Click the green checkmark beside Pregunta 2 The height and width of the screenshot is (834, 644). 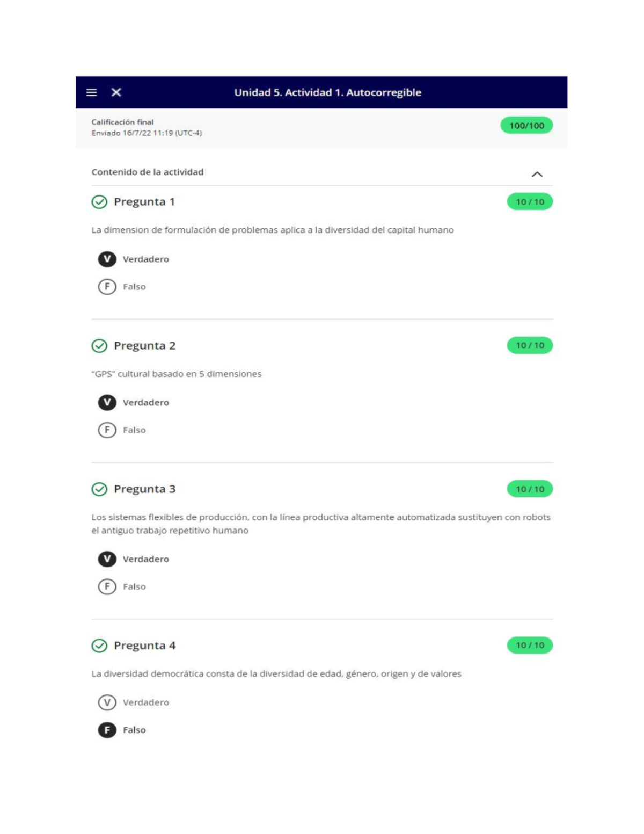[99, 346]
